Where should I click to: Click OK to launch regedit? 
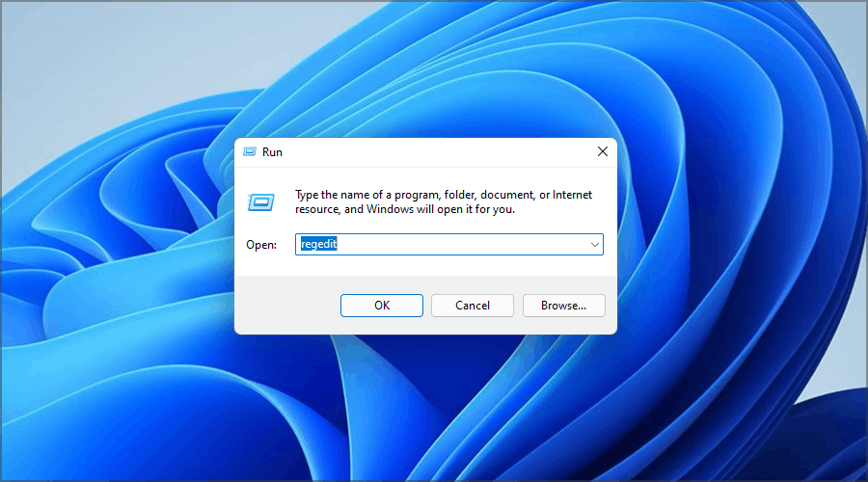point(381,306)
